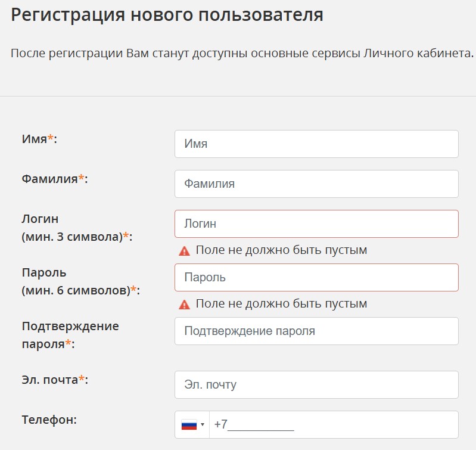
Task: Open the Russian flag country selector
Action: click(x=192, y=424)
